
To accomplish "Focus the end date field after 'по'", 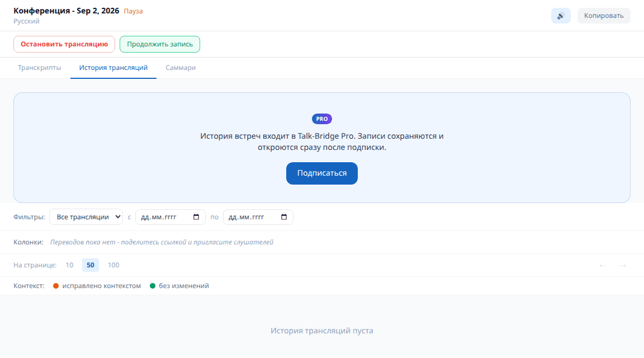I will [258, 217].
